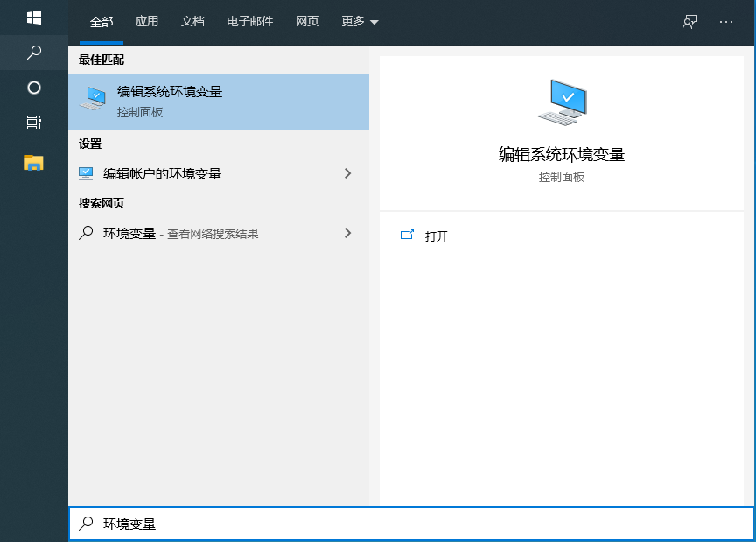Switch to the 文档 tab
Screen dimensions: 756x542
coord(192,21)
